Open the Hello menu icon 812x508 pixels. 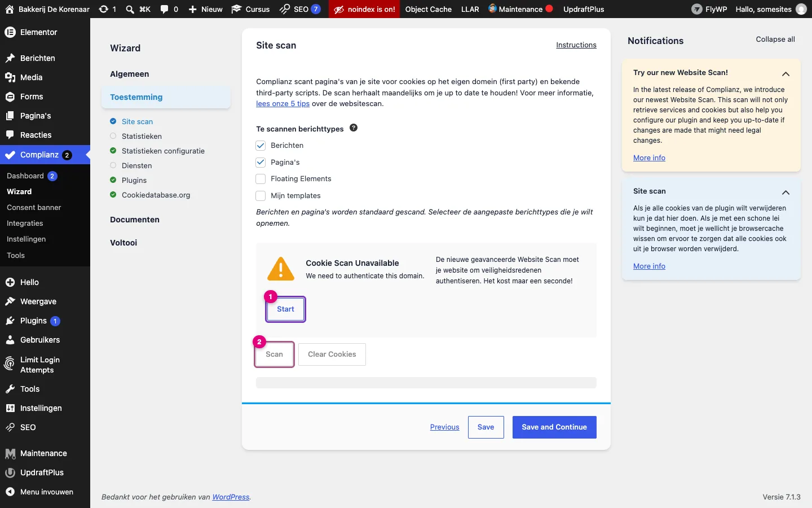click(x=10, y=282)
